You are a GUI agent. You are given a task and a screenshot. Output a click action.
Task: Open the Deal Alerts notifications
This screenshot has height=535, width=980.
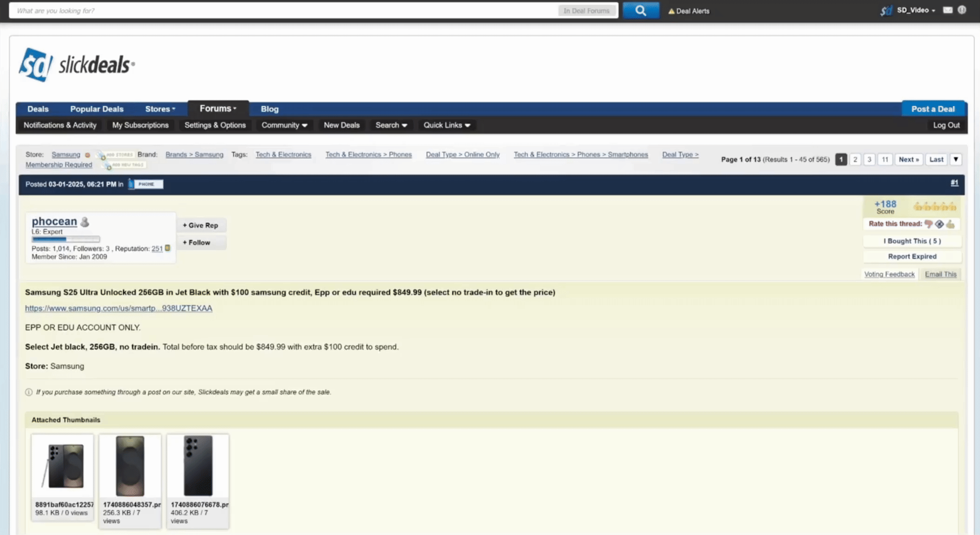[x=689, y=11]
